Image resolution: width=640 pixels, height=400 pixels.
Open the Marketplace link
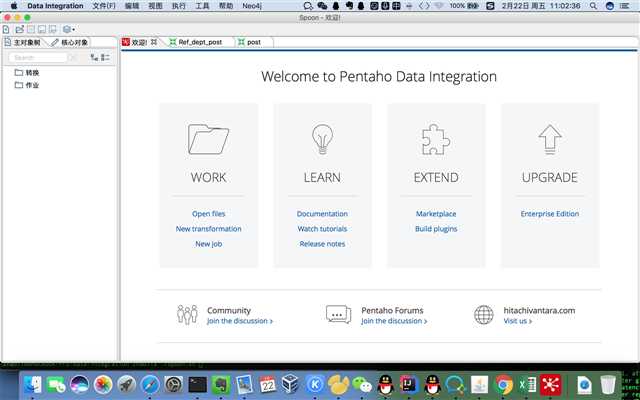coord(436,214)
